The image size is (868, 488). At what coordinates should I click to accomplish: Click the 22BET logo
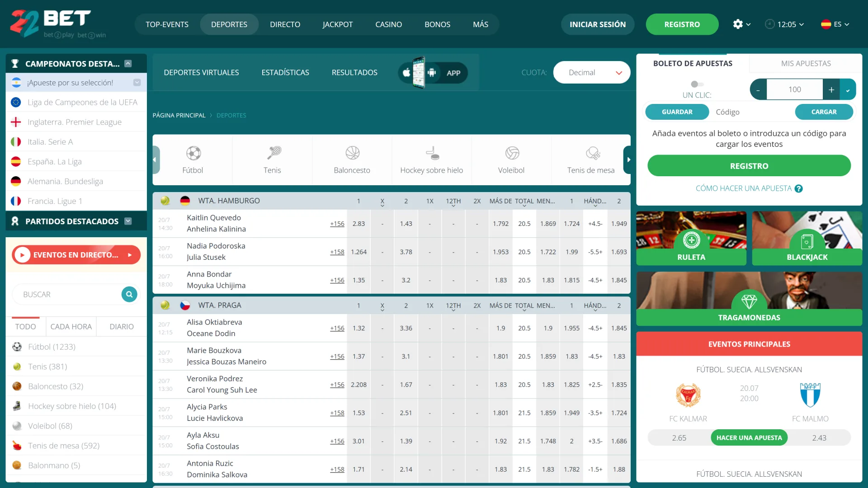point(58,23)
